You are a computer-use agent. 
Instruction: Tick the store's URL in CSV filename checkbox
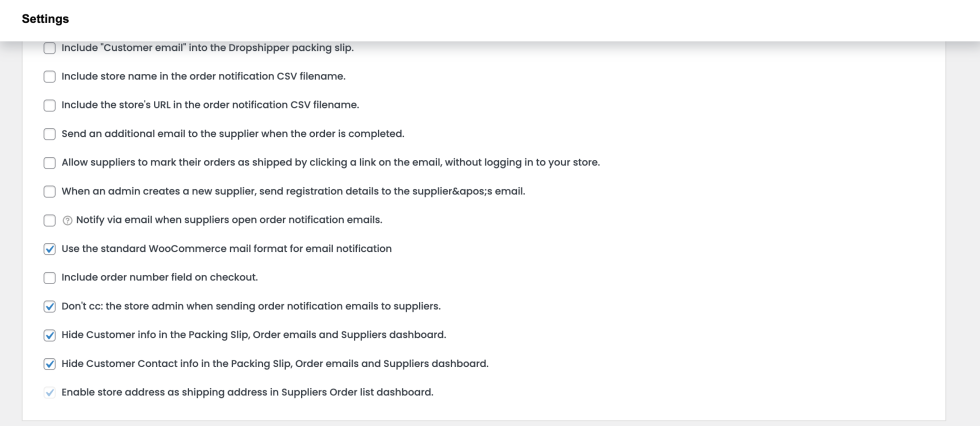[50, 105]
